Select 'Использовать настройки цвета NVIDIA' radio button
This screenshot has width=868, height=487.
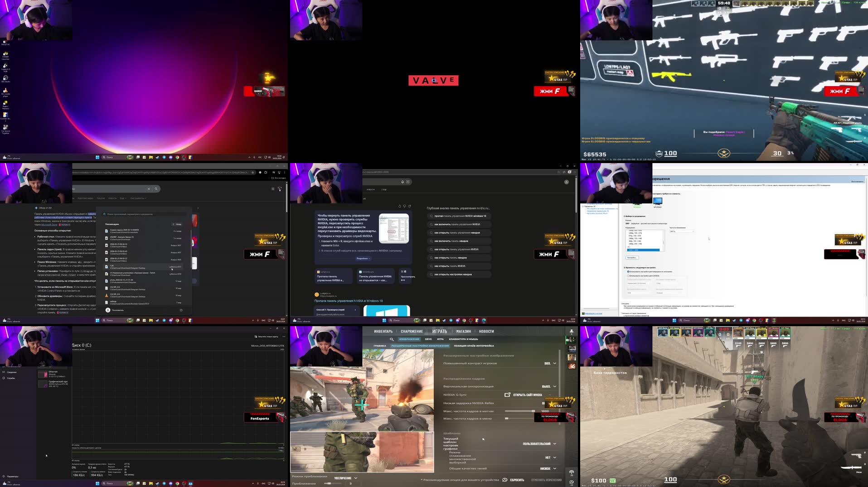coord(628,275)
